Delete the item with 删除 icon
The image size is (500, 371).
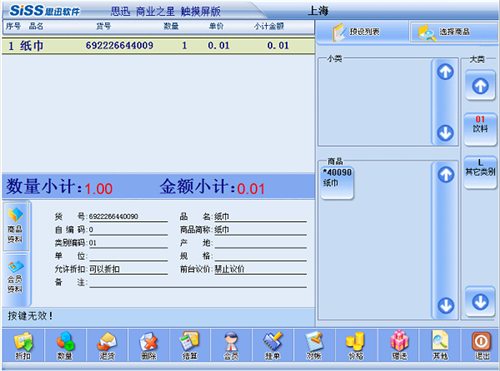coord(148,345)
